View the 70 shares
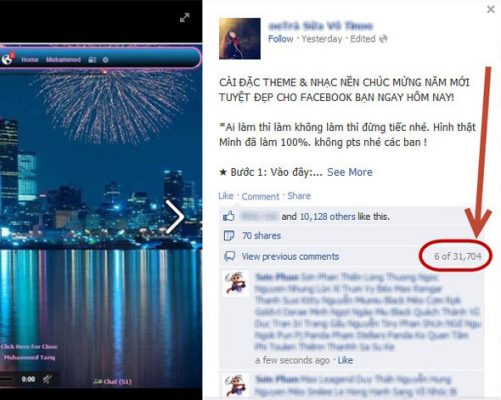Screen dimensions: 501x400 coord(262,236)
